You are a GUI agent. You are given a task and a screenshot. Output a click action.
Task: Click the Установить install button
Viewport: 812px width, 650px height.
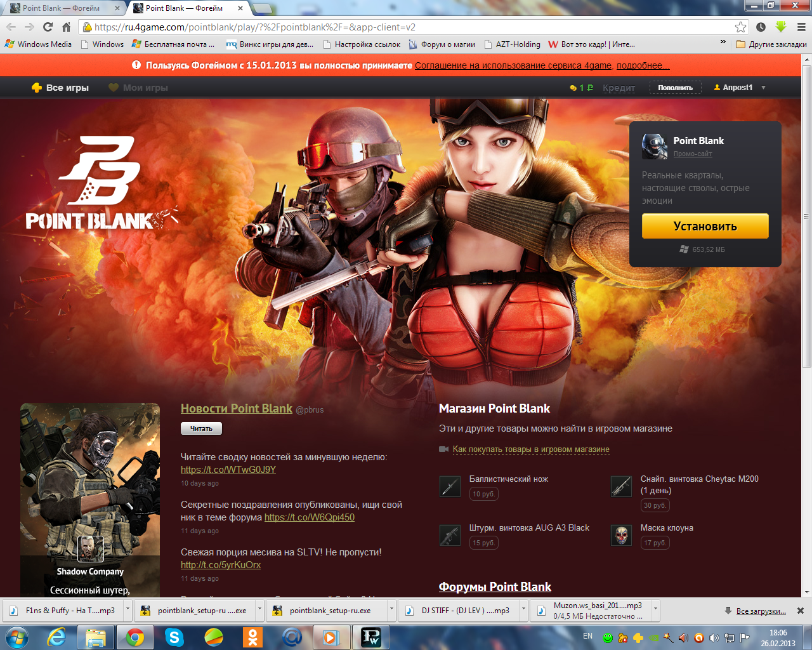click(705, 226)
